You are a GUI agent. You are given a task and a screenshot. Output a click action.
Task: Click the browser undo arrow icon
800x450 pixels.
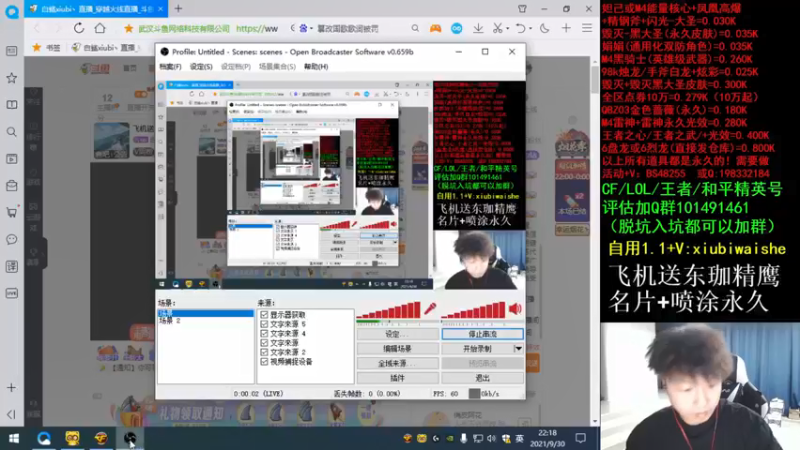click(x=520, y=29)
